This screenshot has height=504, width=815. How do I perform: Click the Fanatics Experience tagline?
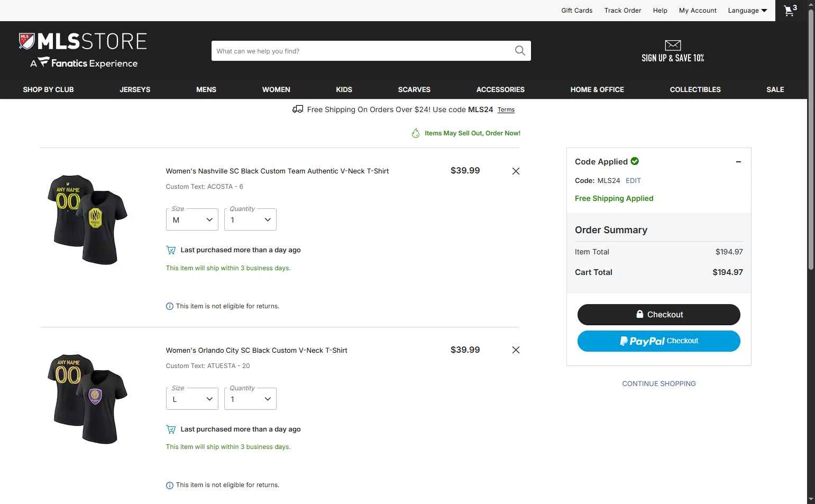(x=84, y=63)
